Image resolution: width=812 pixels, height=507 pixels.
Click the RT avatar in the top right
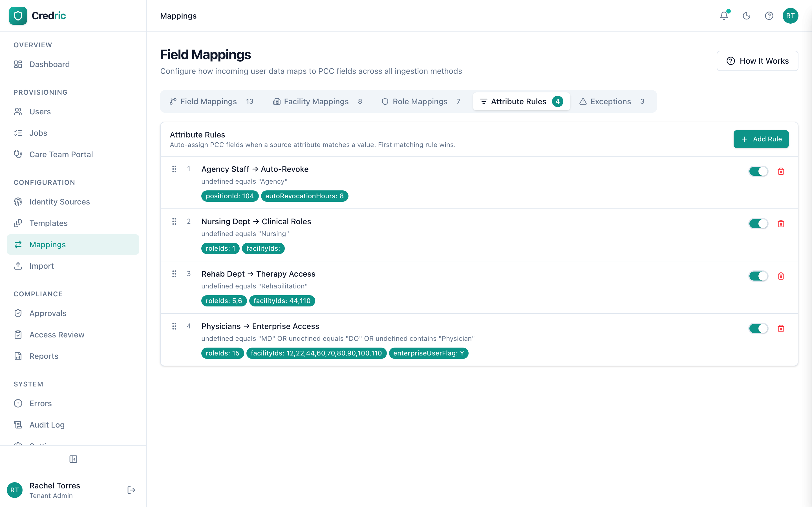(x=790, y=16)
